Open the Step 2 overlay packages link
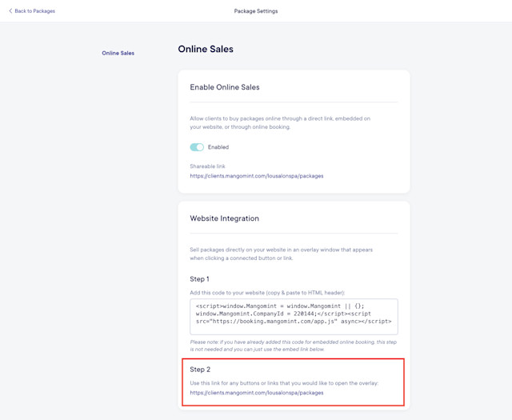 [257, 393]
